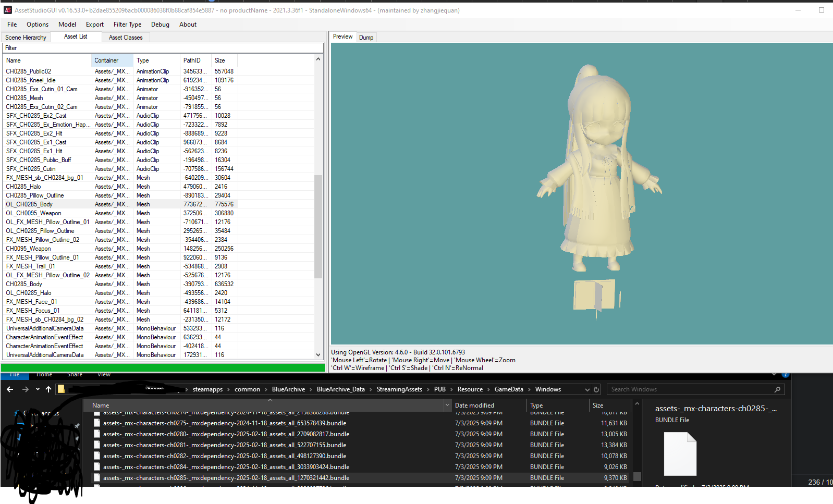This screenshot has height=504, width=833.
Task: Sort the asset list by Size header
Action: 224,60
